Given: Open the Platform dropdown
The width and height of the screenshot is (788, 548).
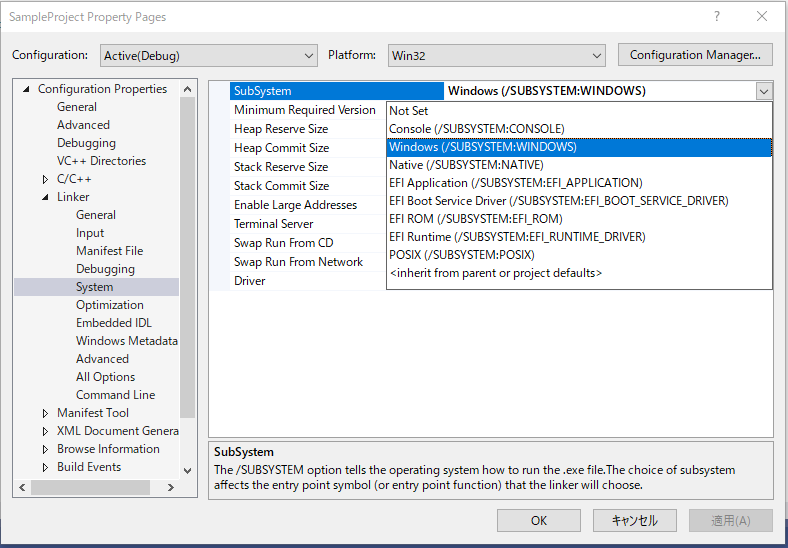Looking at the screenshot, I should (497, 56).
